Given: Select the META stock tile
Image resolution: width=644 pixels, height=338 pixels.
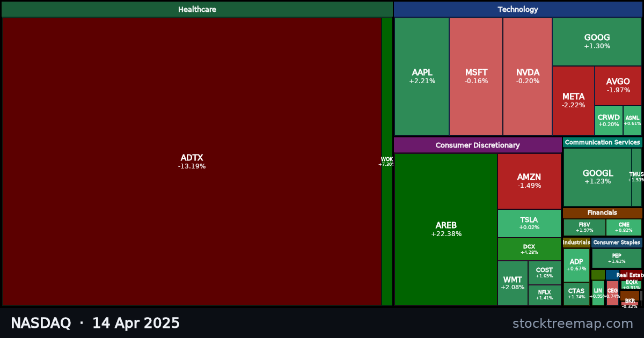Looking at the screenshot, I should (573, 101).
